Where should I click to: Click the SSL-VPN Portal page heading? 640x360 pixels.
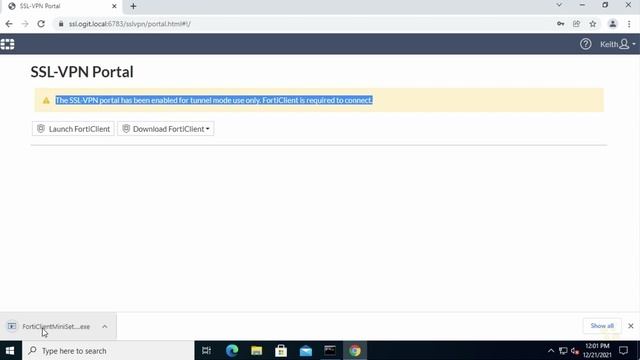point(82,72)
